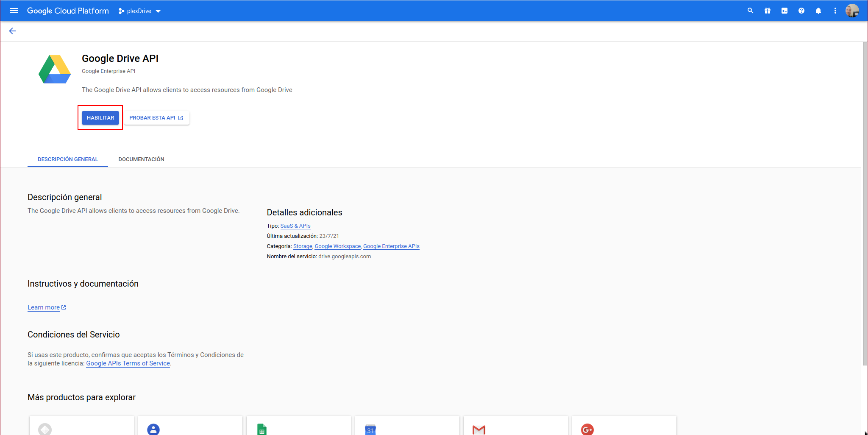This screenshot has height=435, width=868.
Task: Open the three-dot settings menu
Action: pyautogui.click(x=835, y=11)
